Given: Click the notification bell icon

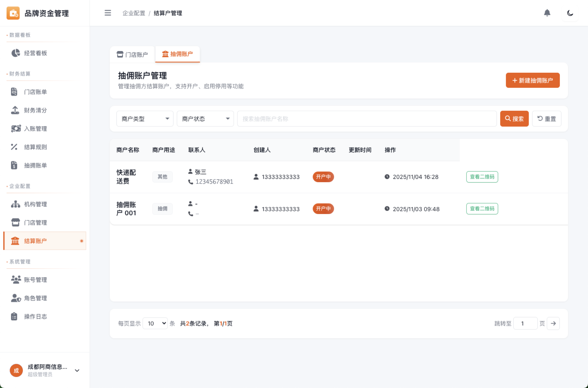Looking at the screenshot, I should pos(547,13).
